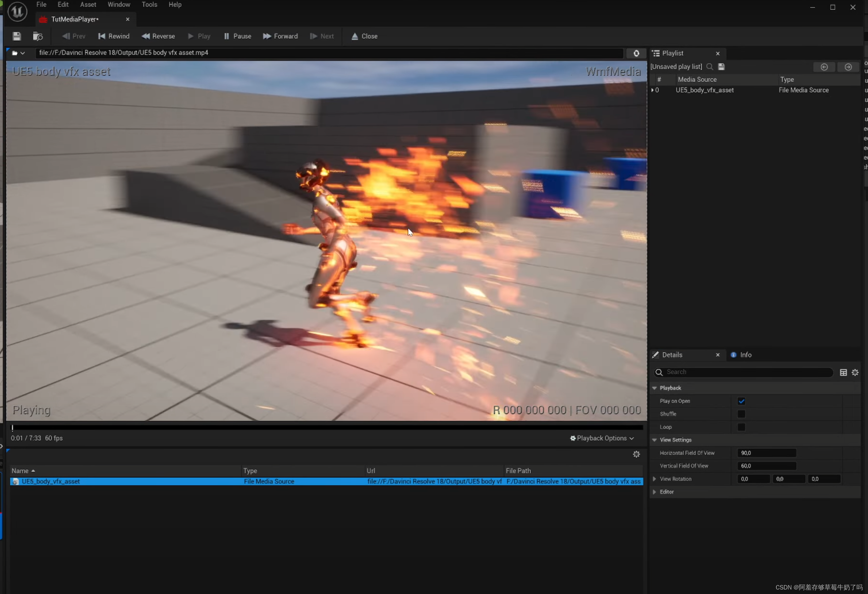Click the save asset icon in the toolbar

(16, 36)
